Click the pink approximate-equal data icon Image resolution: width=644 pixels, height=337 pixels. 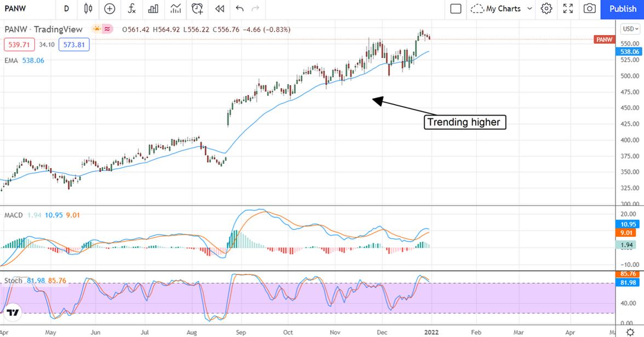tap(107, 28)
